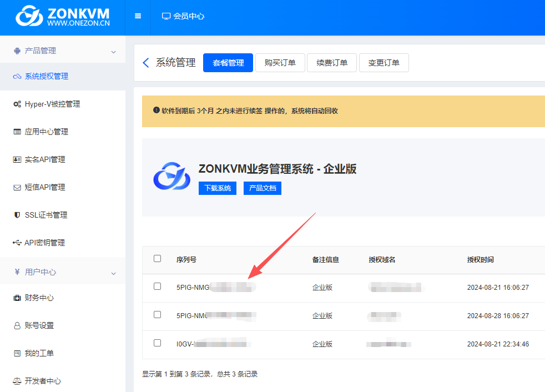The width and height of the screenshot is (545, 392).
Task: Click the API密钥管理 USB icon
Action: [x=17, y=243]
